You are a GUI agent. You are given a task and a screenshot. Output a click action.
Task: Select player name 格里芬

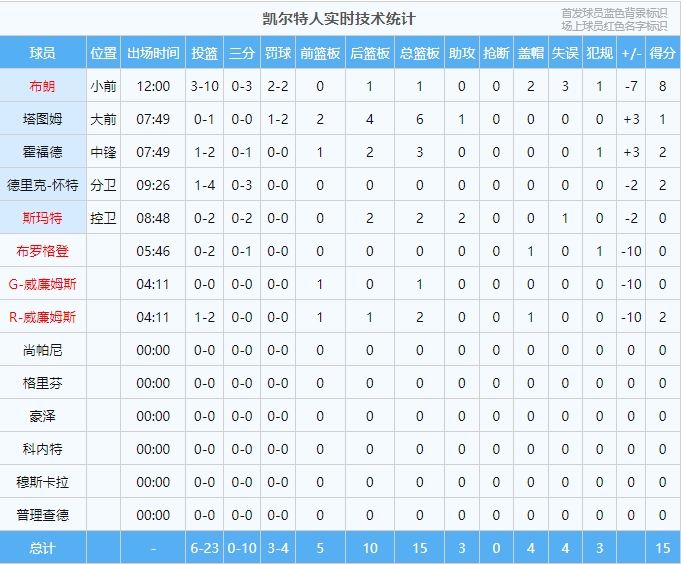click(43, 383)
